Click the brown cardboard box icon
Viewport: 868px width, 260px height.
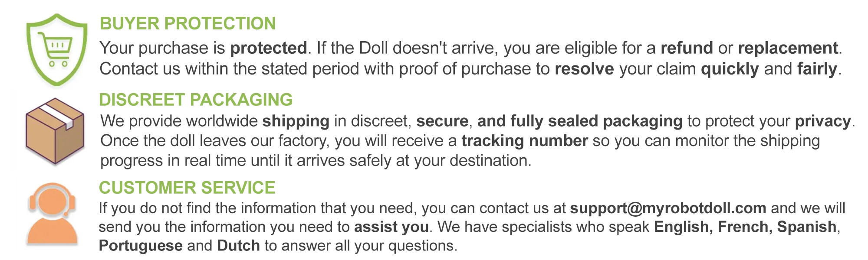click(x=55, y=131)
